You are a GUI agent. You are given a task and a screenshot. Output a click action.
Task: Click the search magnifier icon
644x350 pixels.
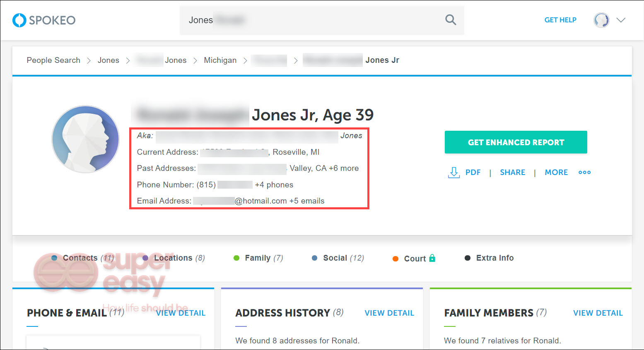[451, 20]
